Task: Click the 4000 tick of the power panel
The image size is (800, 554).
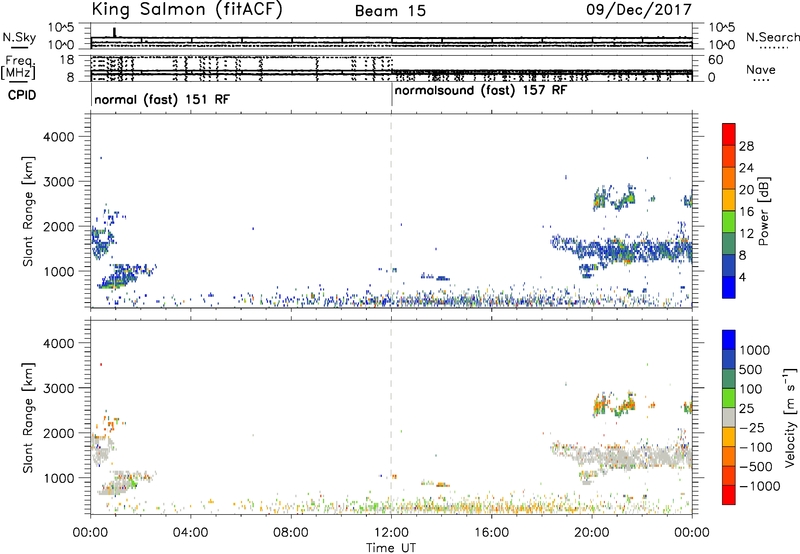Action: [x=59, y=137]
